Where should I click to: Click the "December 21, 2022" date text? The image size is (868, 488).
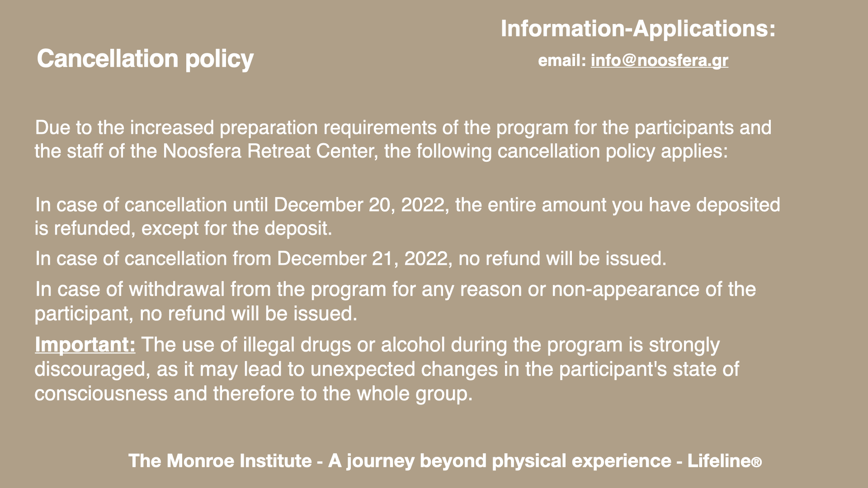(x=362, y=259)
